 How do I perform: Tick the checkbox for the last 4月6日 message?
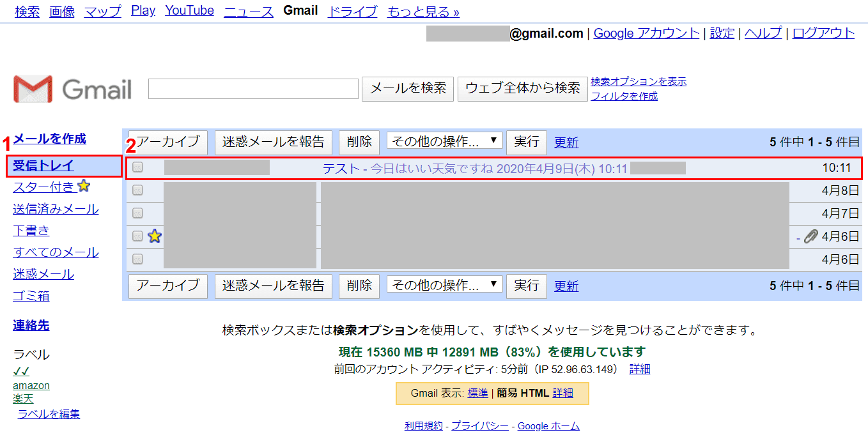137,259
